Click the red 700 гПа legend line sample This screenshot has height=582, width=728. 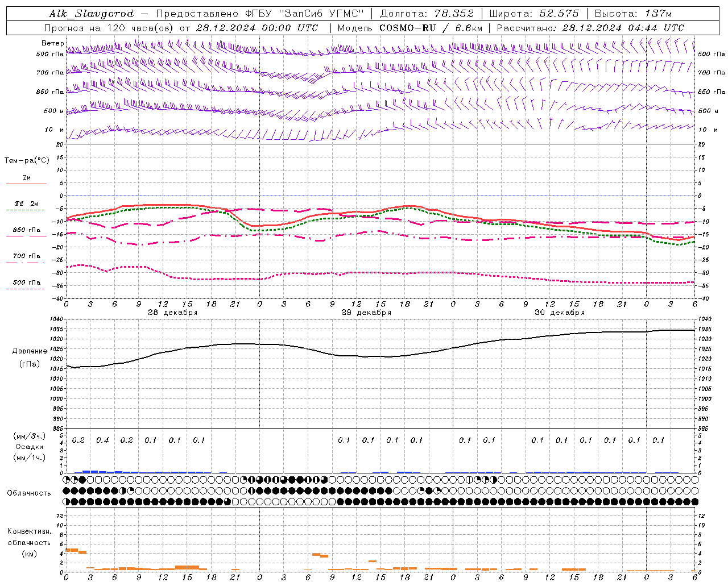click(x=26, y=263)
